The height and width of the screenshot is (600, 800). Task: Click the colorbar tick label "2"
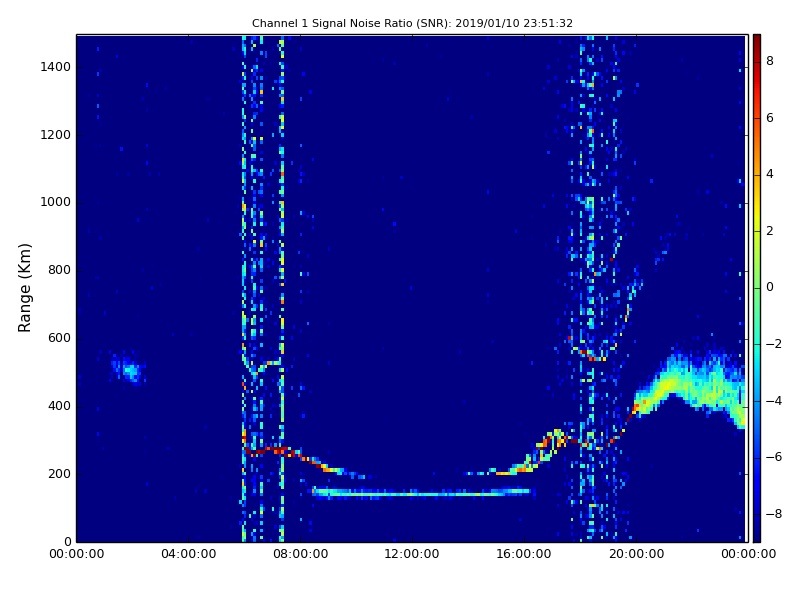click(x=770, y=231)
